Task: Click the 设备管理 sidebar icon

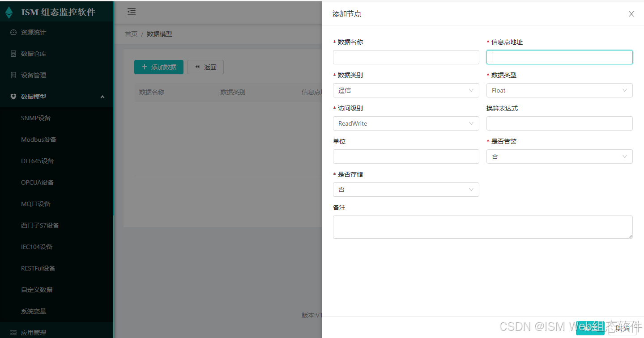Action: (13, 75)
